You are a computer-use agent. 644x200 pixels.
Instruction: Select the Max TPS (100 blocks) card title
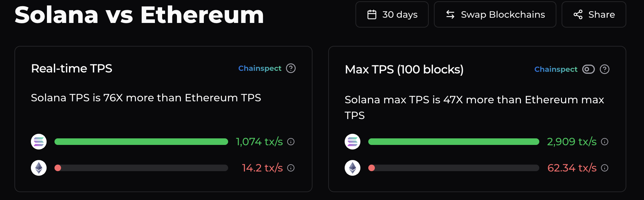coord(404,69)
